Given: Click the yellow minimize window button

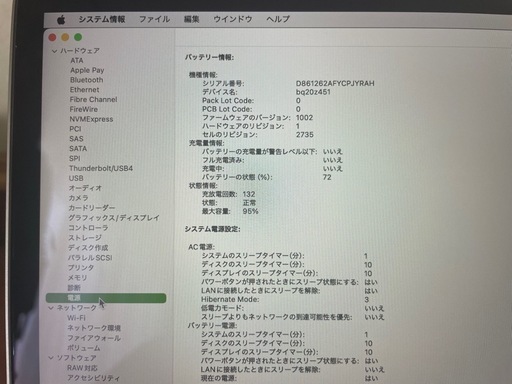Looking at the screenshot, I should [65, 37].
